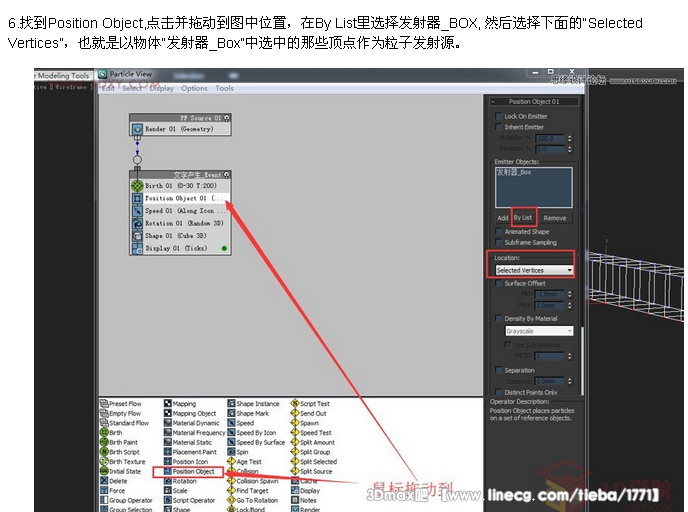
Task: Click Render 01 icon in PF Source
Action: pyautogui.click(x=137, y=129)
